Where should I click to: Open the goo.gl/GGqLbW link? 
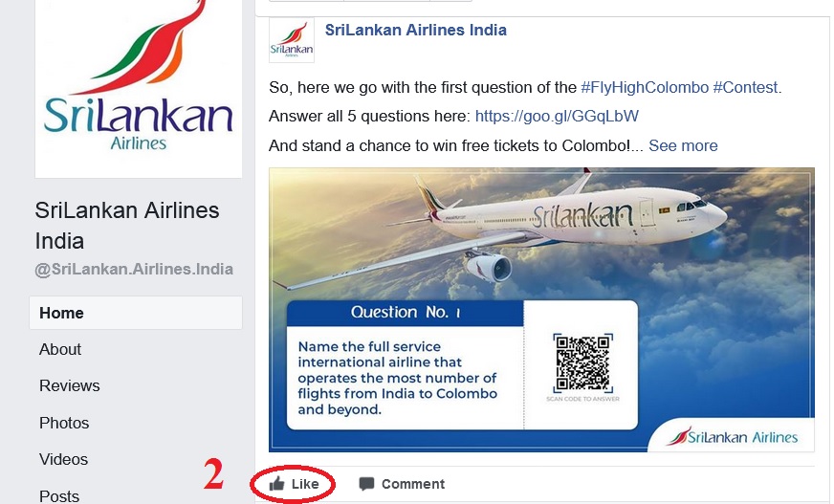pyautogui.click(x=557, y=116)
